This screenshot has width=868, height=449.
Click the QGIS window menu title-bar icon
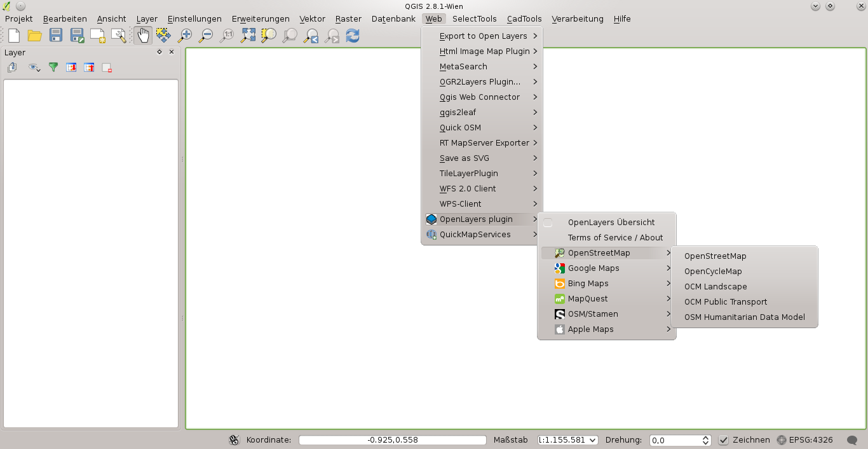point(7,6)
